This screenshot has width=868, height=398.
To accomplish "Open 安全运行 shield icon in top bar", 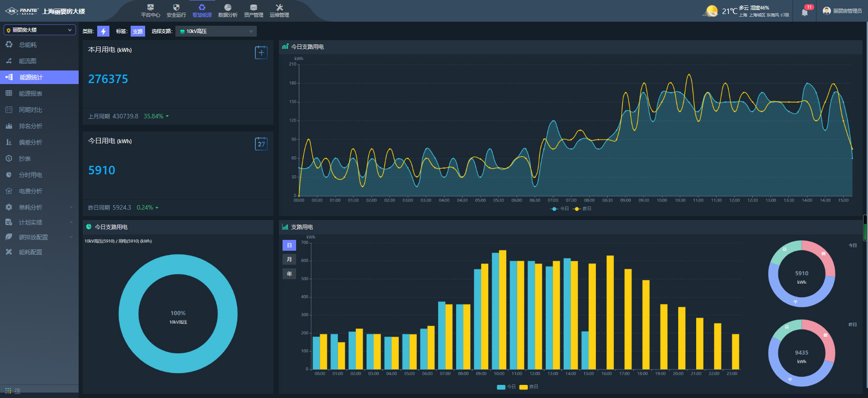I will tap(176, 10).
